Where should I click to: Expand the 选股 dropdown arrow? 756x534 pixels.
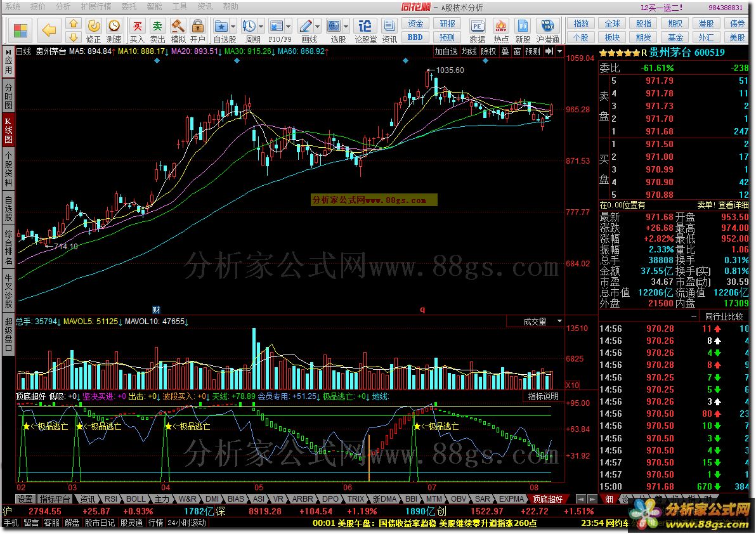[346, 27]
